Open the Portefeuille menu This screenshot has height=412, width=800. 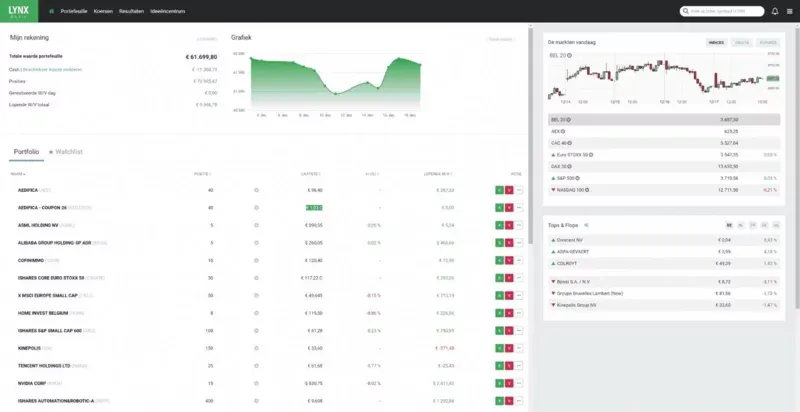(x=74, y=11)
